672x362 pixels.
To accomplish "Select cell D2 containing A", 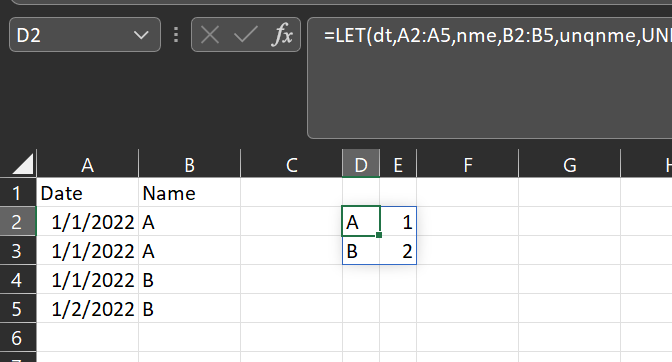I will tap(361, 221).
